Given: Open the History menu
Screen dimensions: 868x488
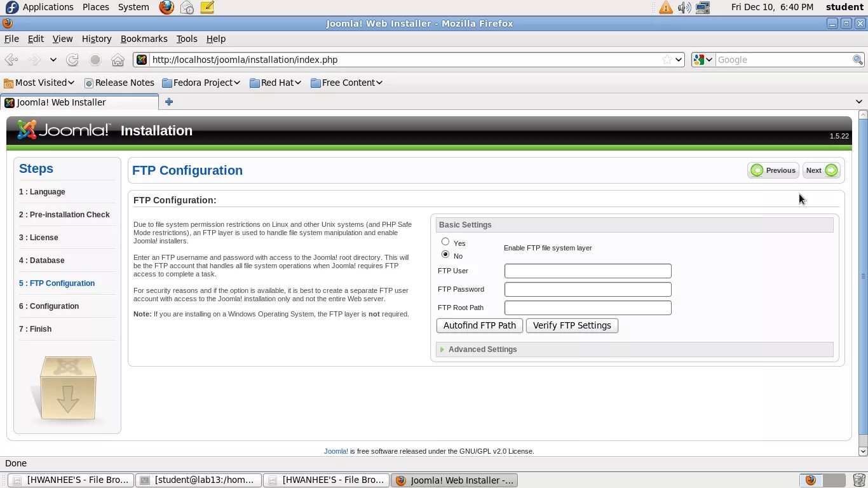Looking at the screenshot, I should [x=97, y=39].
